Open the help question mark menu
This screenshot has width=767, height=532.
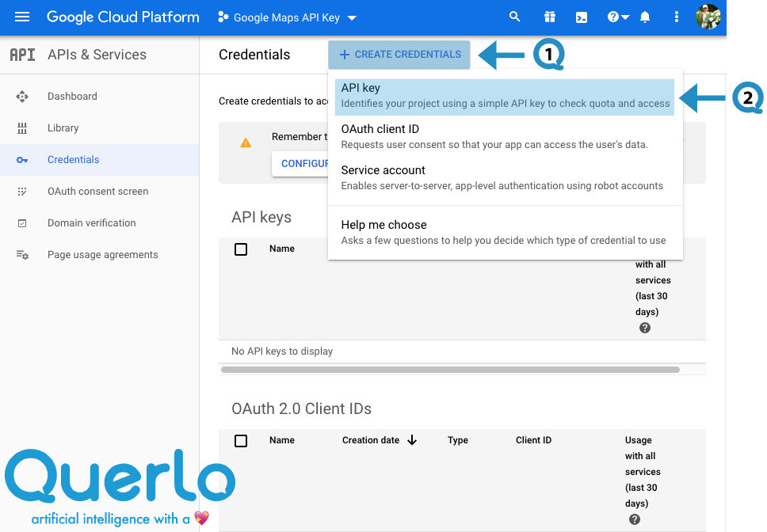618,17
